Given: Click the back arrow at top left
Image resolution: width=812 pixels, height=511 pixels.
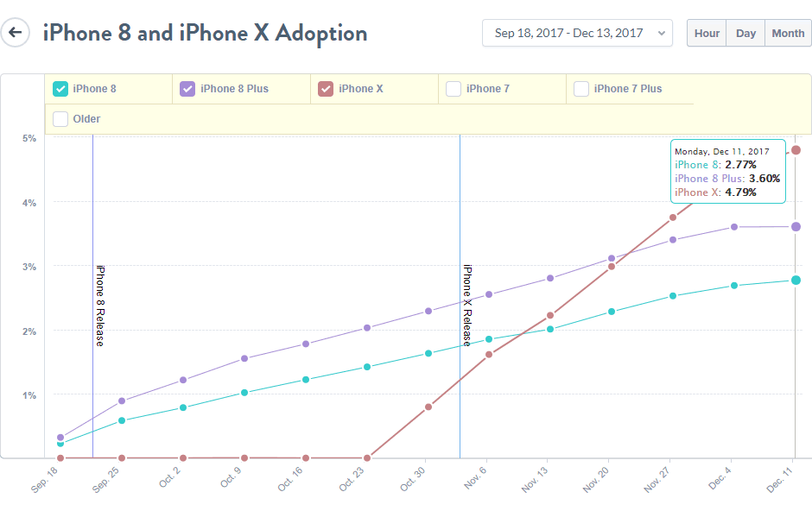Looking at the screenshot, I should click(x=16, y=32).
